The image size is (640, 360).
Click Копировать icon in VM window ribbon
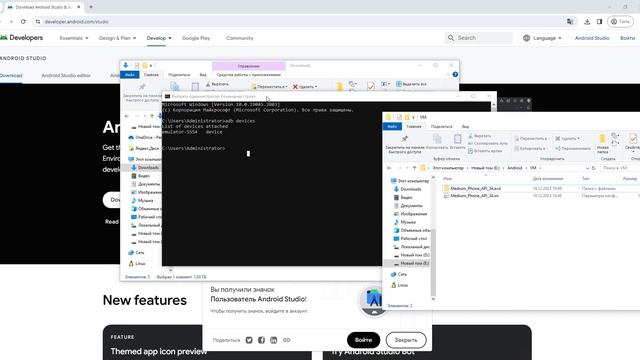click(x=437, y=142)
